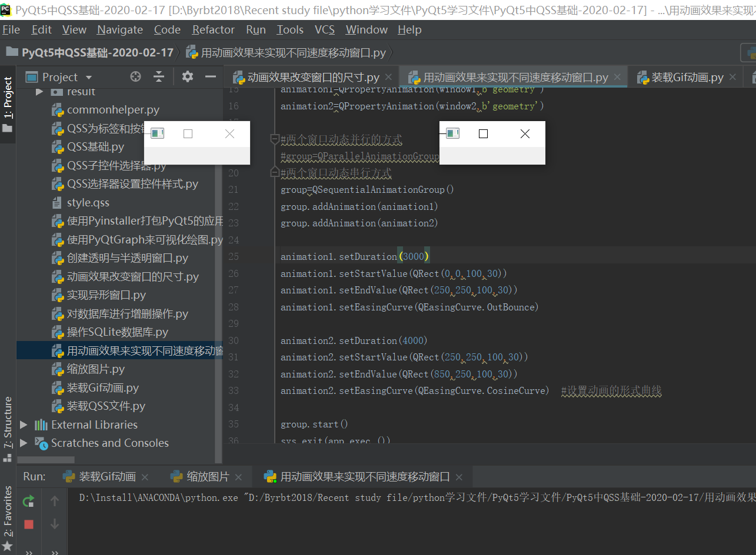Open the Tools menu

pos(290,29)
